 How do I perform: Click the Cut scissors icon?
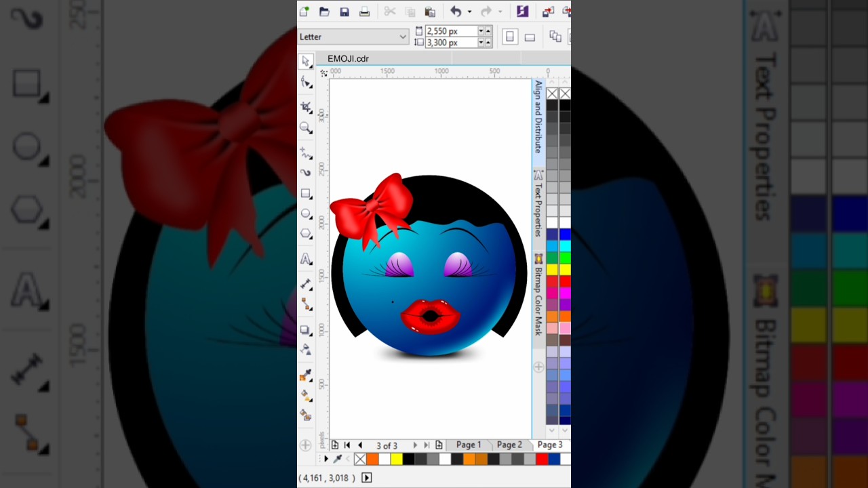click(x=389, y=12)
